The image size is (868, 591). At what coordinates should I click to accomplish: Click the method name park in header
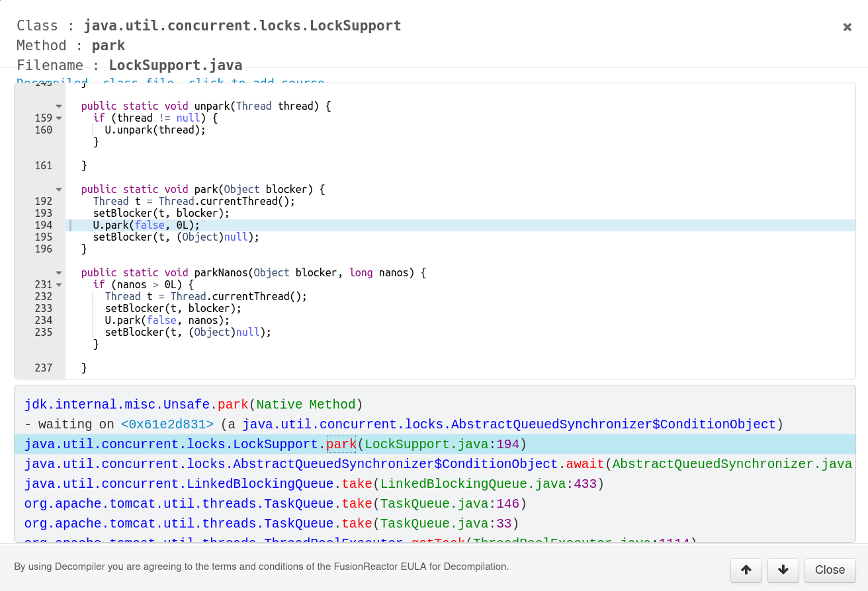coord(108,46)
